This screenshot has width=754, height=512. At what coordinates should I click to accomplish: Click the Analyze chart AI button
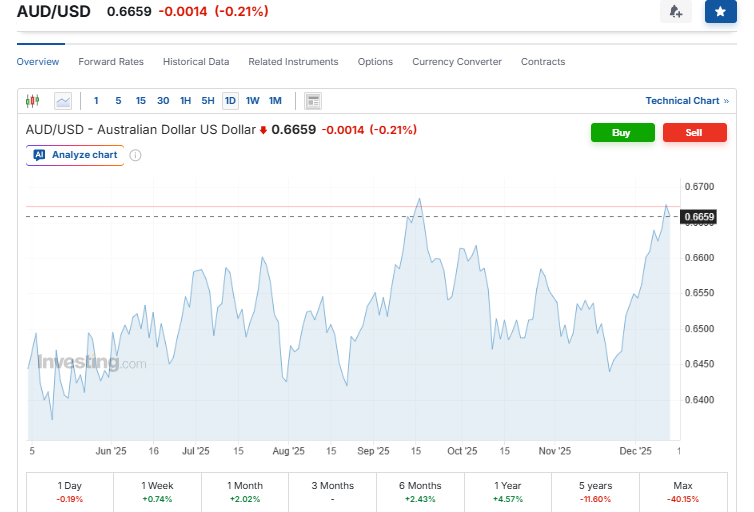(x=75, y=155)
